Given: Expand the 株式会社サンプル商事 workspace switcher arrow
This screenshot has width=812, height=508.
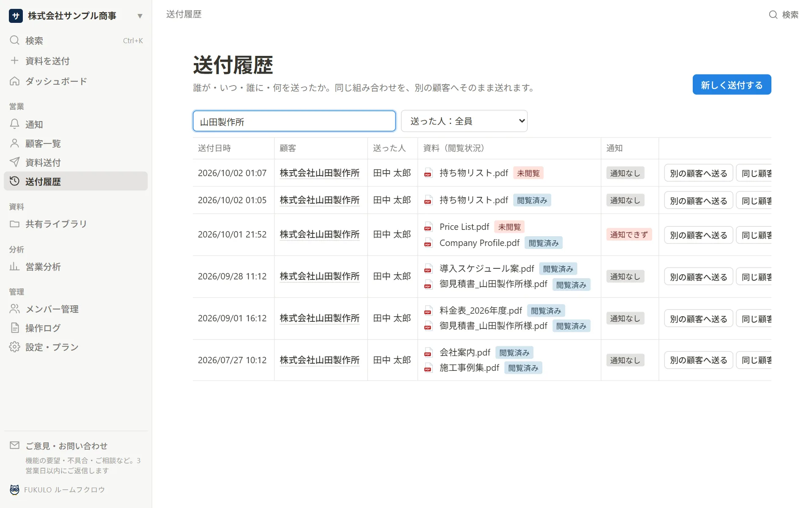Looking at the screenshot, I should [140, 16].
